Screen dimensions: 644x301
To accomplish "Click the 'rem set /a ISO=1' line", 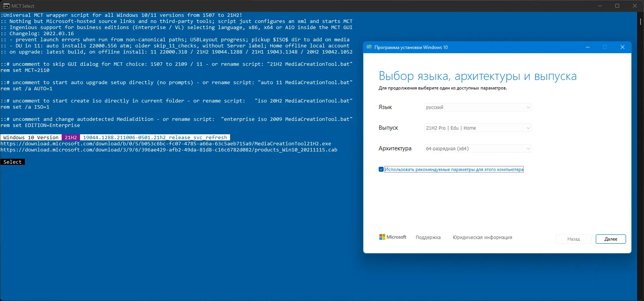I will [25, 107].
